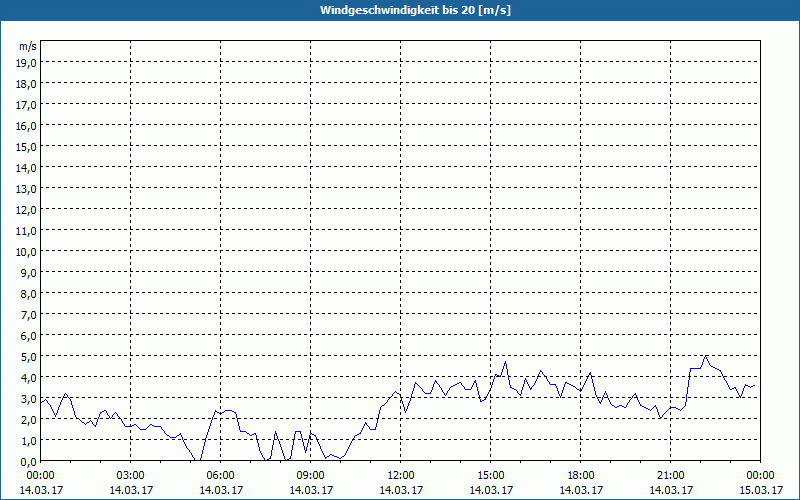Select the '14.03.17' date under 03:00

(x=131, y=490)
